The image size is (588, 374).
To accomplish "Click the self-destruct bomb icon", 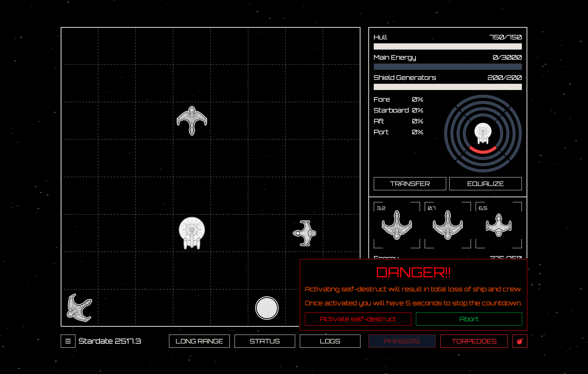I will tap(520, 341).
